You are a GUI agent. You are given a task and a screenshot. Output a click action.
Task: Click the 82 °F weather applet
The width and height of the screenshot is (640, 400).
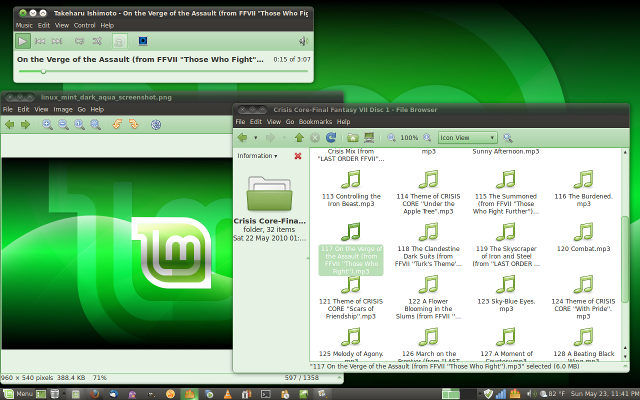coord(553,394)
